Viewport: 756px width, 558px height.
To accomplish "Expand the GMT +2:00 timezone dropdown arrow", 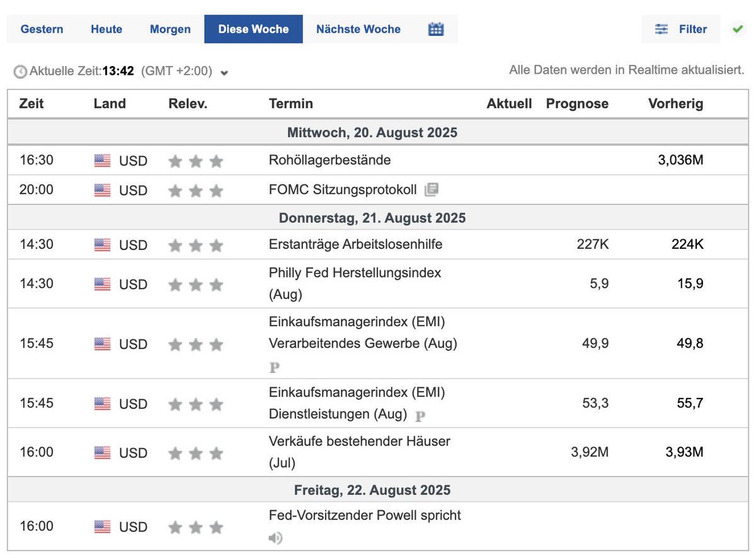I will coord(224,72).
